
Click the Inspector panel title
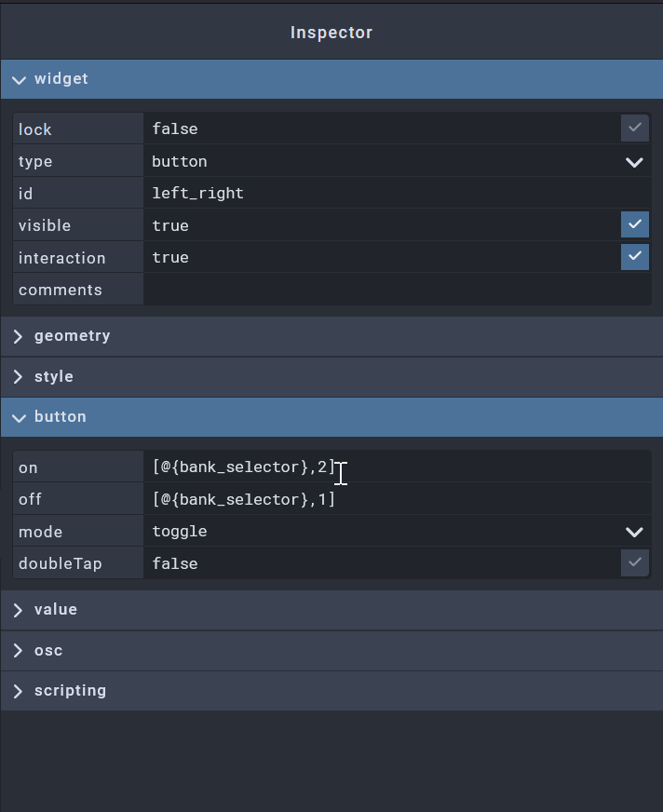click(331, 33)
